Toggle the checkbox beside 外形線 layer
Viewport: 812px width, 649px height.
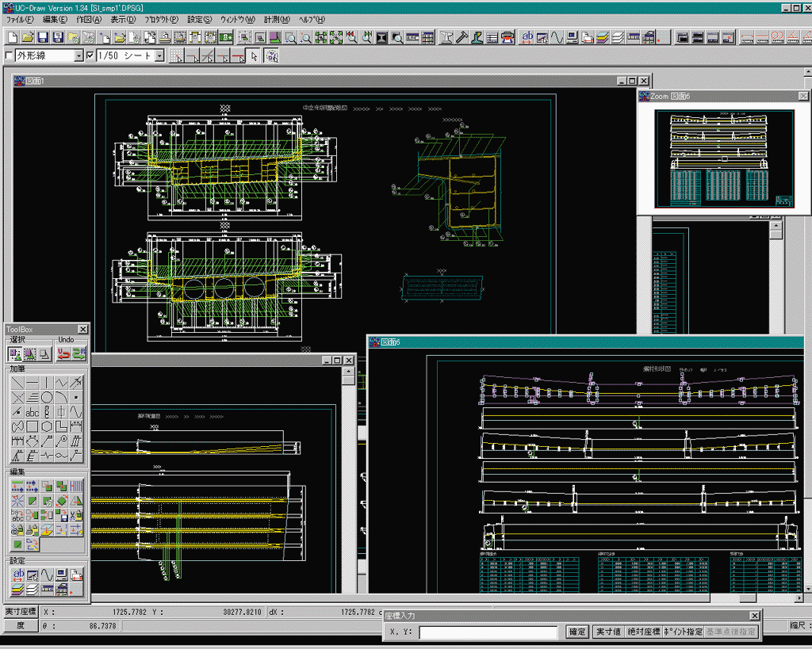point(10,56)
